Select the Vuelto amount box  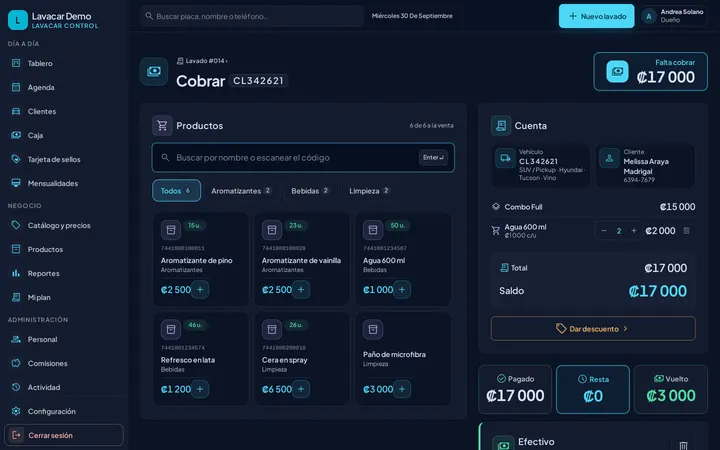point(671,389)
